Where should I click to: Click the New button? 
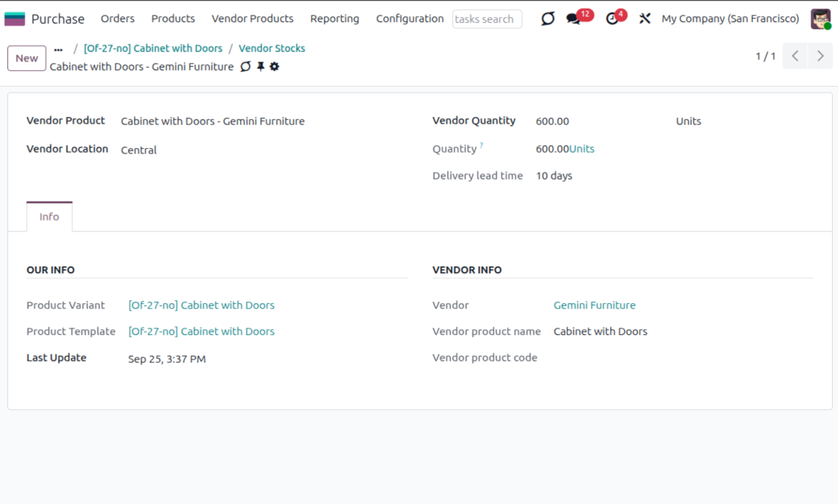click(27, 59)
